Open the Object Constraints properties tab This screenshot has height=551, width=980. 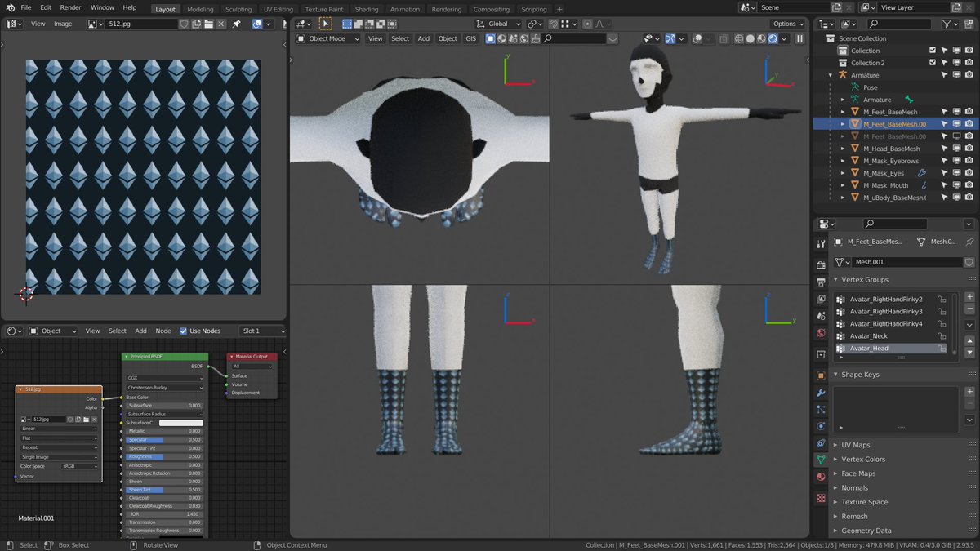point(821,443)
